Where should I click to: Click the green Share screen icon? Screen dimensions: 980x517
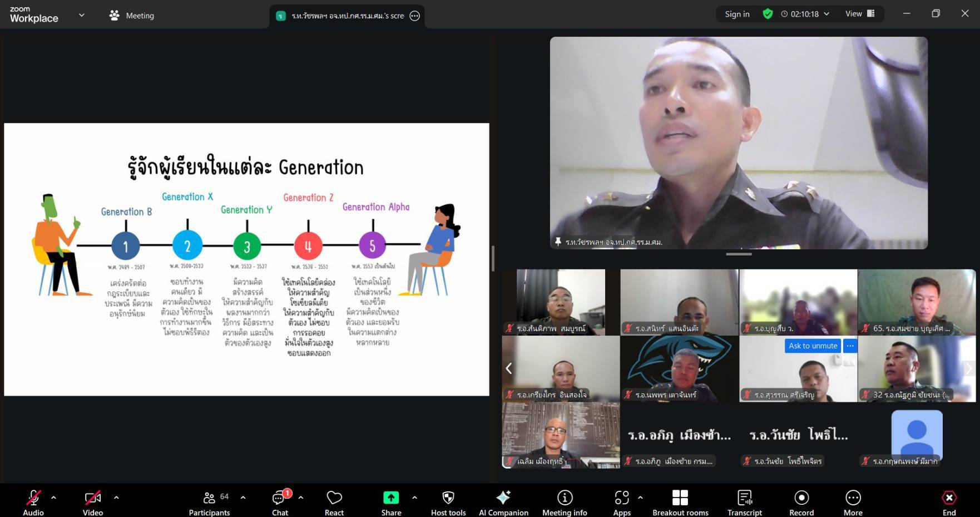[391, 498]
